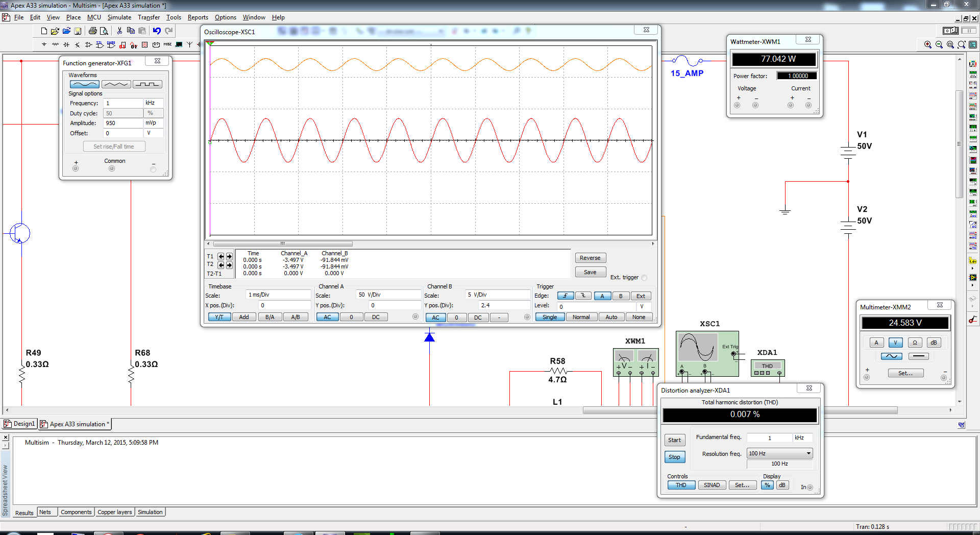This screenshot has width=980, height=535.
Task: Click the function generator frequency unit kHz
Action: (154, 103)
